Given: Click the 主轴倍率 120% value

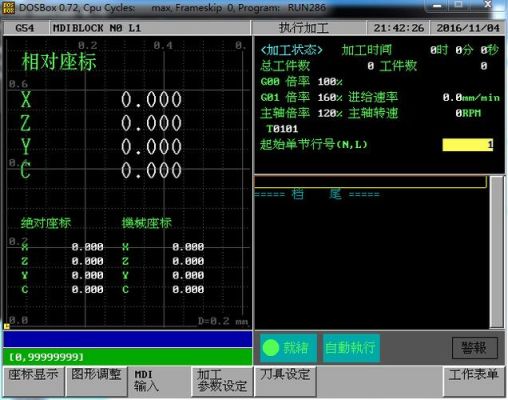Looking at the screenshot, I should [x=330, y=113].
